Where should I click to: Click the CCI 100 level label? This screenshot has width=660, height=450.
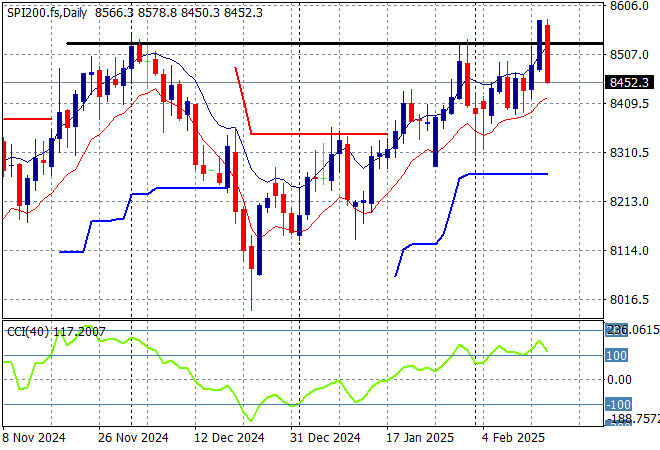click(x=616, y=356)
